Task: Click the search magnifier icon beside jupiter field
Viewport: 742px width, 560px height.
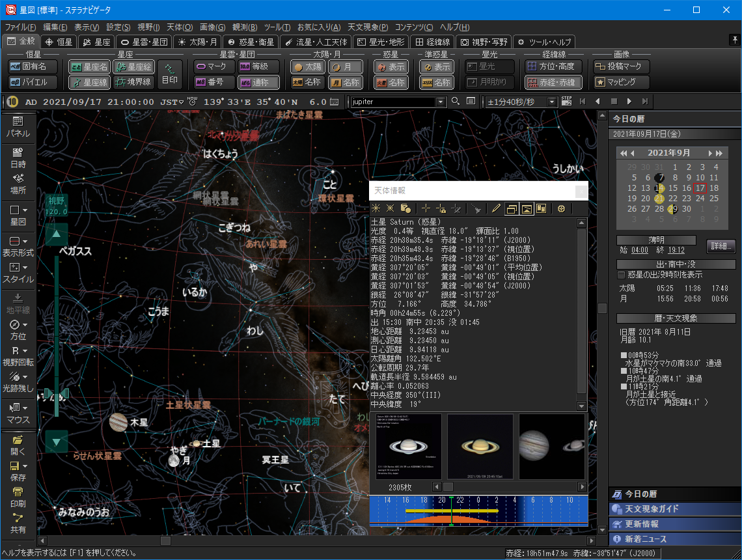Action: [455, 102]
